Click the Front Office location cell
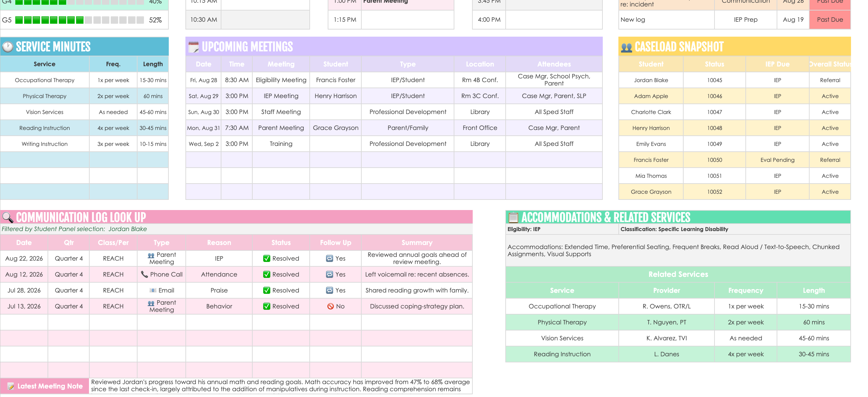Screen dimensions: 868x397 click(480, 128)
